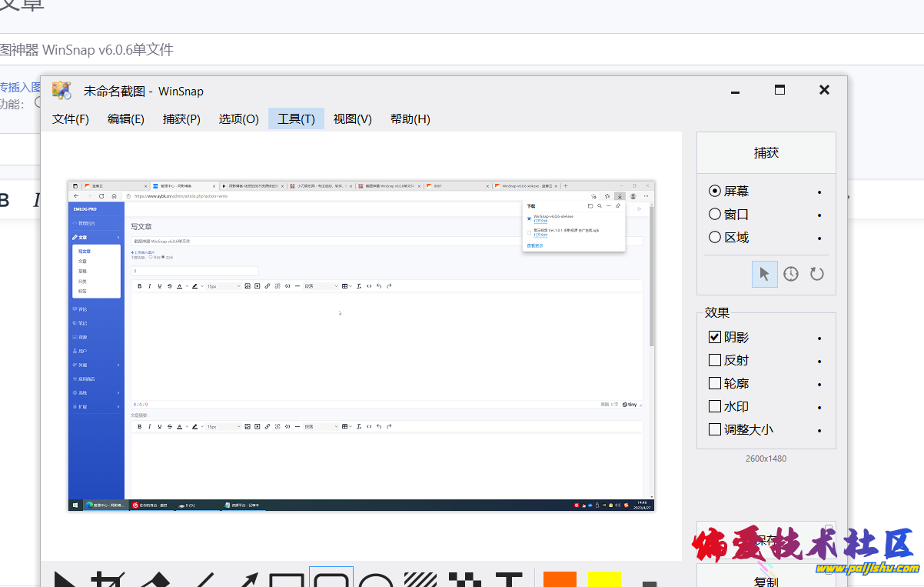Enable the 水印 watermark checkbox
Viewport: 924px width, 587px height.
pos(715,407)
